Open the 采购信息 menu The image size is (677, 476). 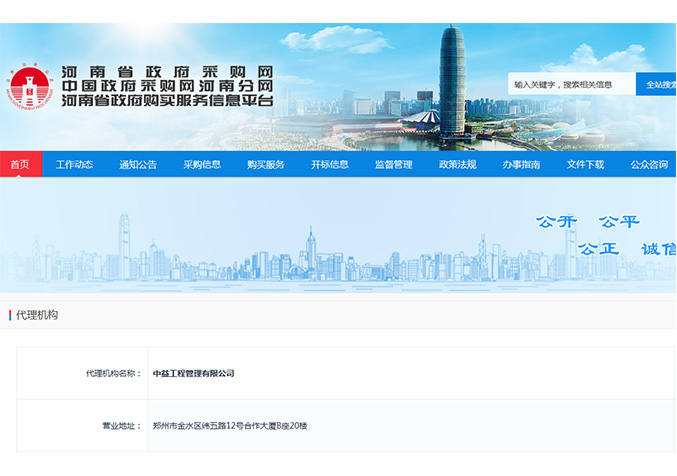coord(202,164)
